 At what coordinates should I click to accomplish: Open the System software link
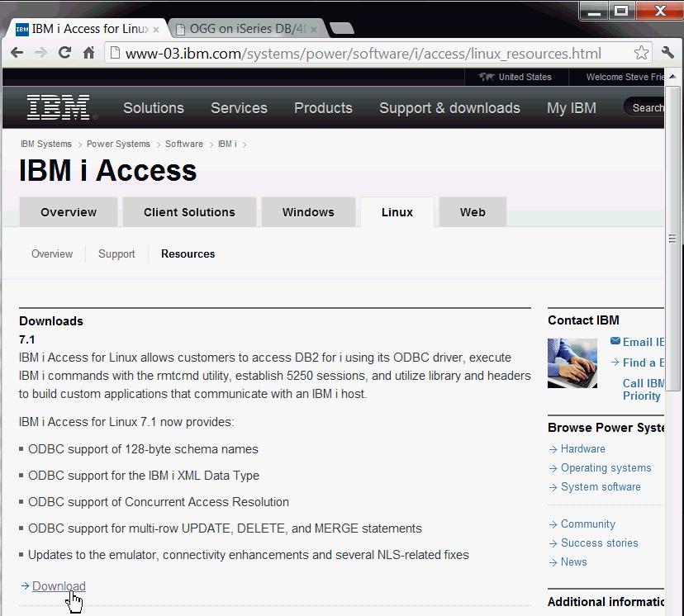(x=601, y=486)
